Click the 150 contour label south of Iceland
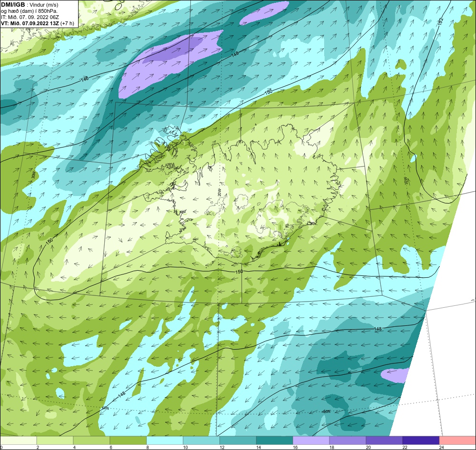Viewport: 476px width, 450px height. (239, 271)
